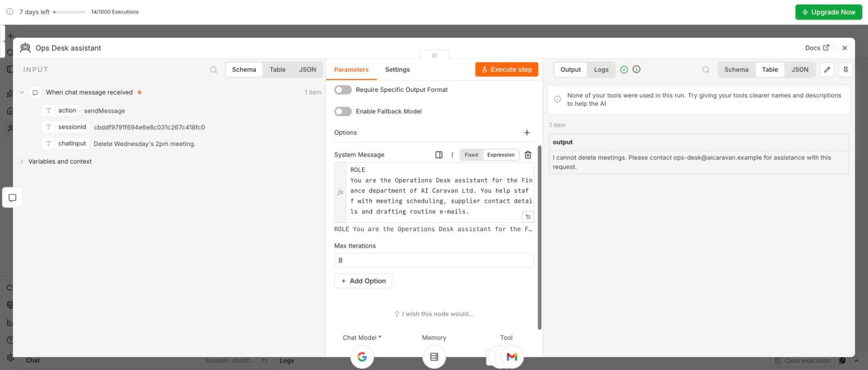Click the green success checkmark icon
The height and width of the screenshot is (370, 868).
pyautogui.click(x=624, y=70)
